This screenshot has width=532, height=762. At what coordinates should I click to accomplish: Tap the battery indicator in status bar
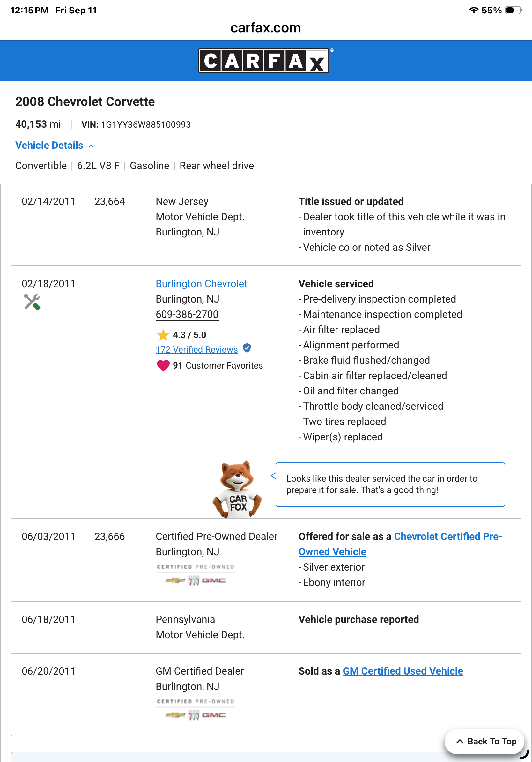click(x=513, y=10)
